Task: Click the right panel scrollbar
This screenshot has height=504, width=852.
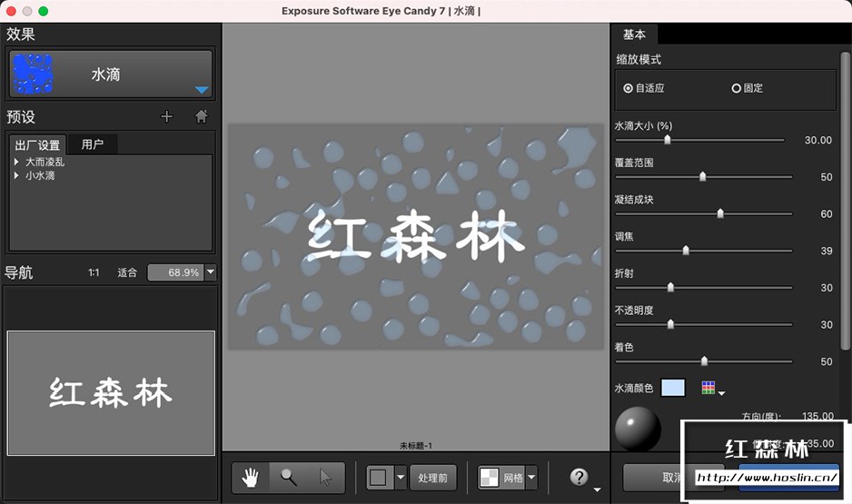Action: (845, 201)
